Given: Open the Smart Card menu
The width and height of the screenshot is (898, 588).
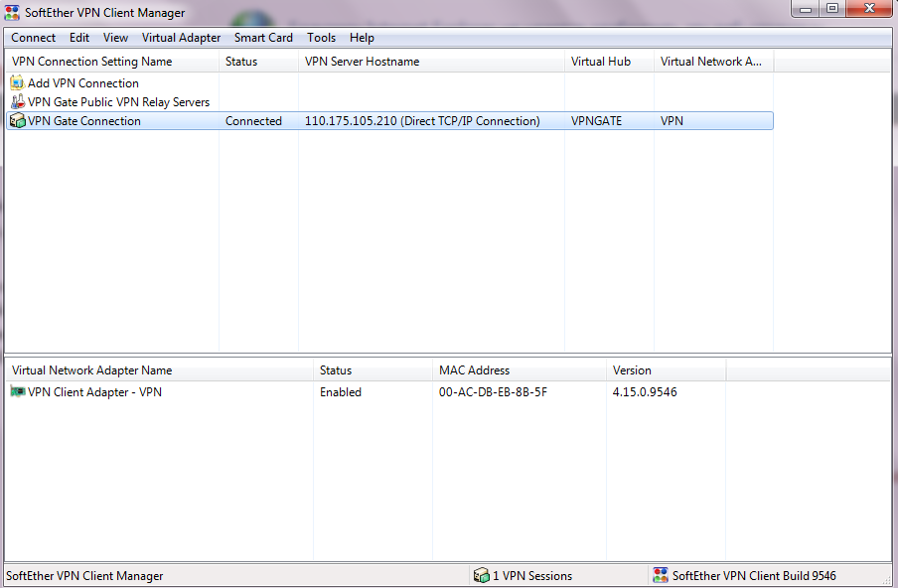Looking at the screenshot, I should [263, 38].
